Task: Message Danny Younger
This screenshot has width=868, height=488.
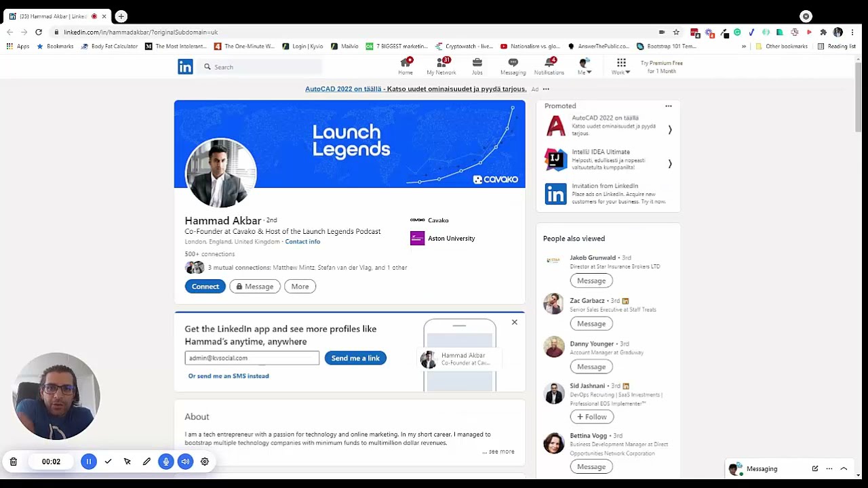Action: click(x=591, y=367)
